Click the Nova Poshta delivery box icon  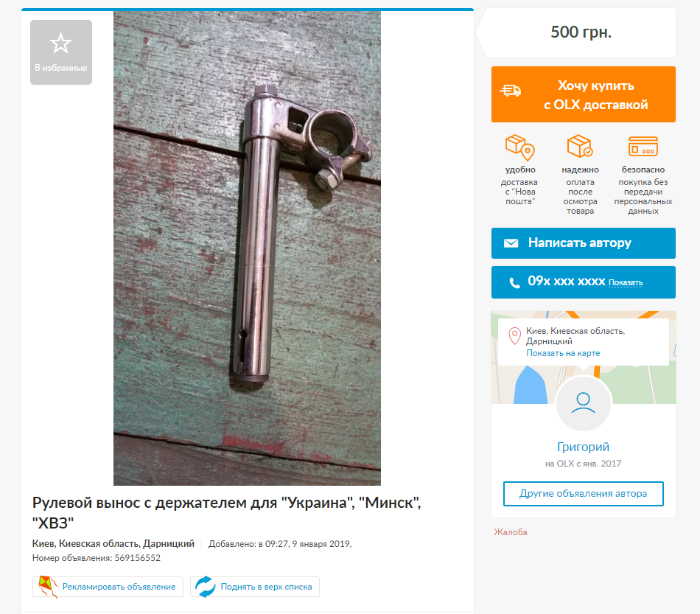tap(520, 147)
